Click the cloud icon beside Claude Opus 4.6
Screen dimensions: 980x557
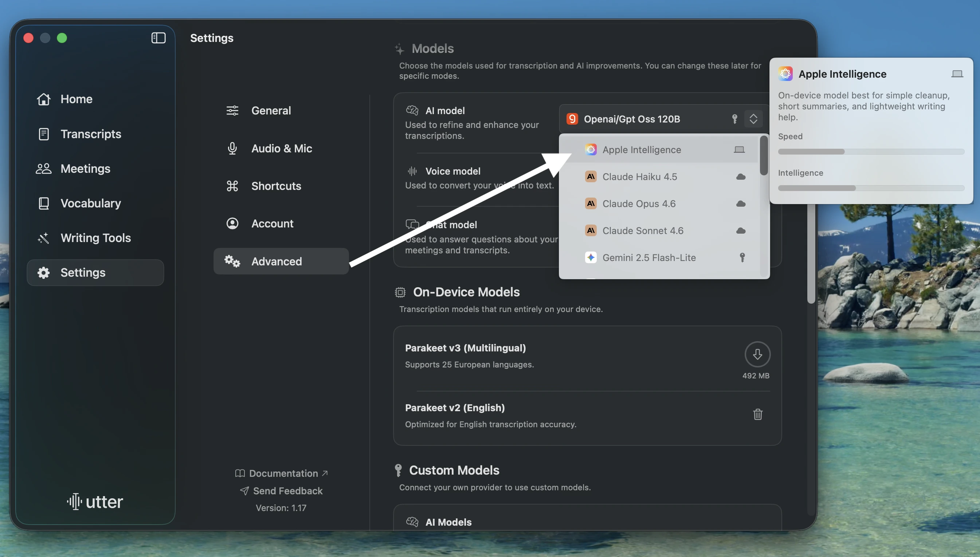pos(741,203)
